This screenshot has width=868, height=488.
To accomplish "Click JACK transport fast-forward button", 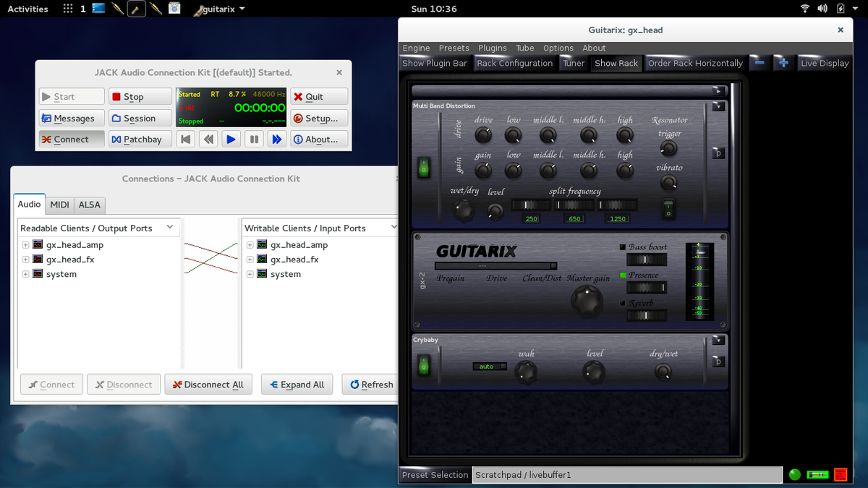I will pos(276,140).
